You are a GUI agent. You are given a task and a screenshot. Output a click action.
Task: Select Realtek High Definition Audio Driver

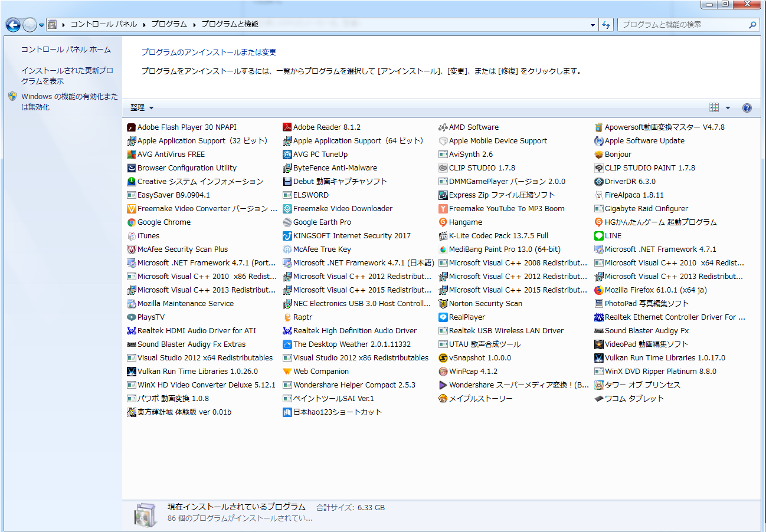coord(351,331)
